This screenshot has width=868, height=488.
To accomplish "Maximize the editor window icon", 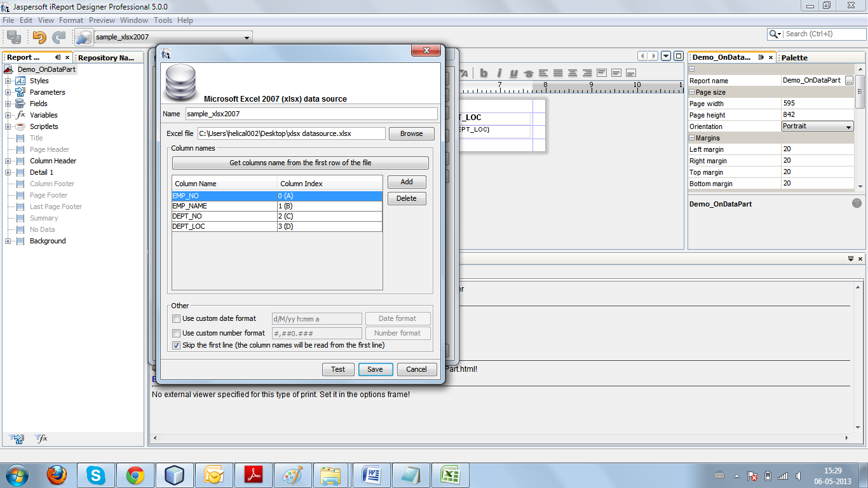I will tap(679, 56).
